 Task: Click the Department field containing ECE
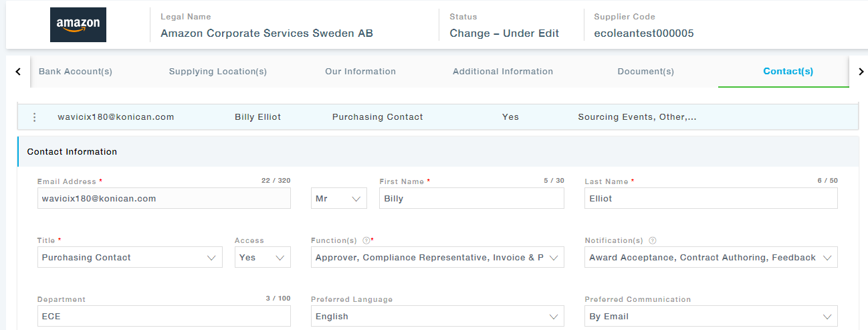(164, 317)
